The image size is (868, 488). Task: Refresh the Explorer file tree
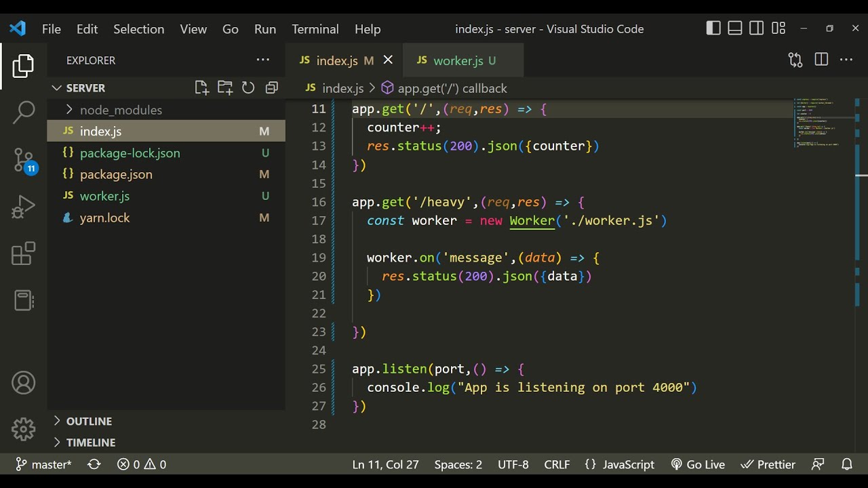[248, 87]
